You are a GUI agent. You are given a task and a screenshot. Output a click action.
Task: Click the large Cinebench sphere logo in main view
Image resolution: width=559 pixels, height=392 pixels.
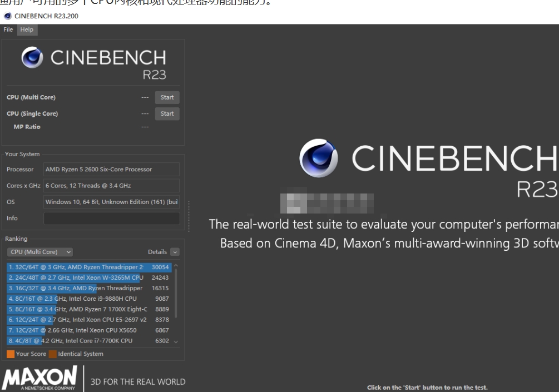click(318, 158)
